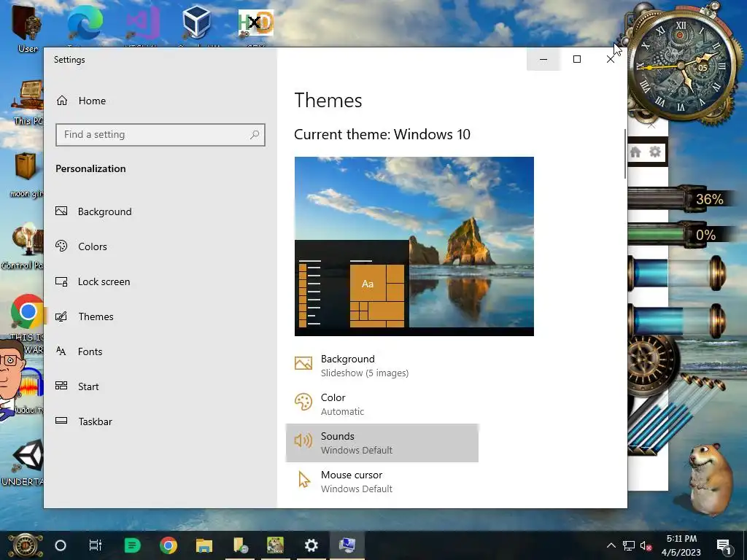Screen dimensions: 747x560
Task: Click the gadget panel gear icon
Action: pos(656,152)
